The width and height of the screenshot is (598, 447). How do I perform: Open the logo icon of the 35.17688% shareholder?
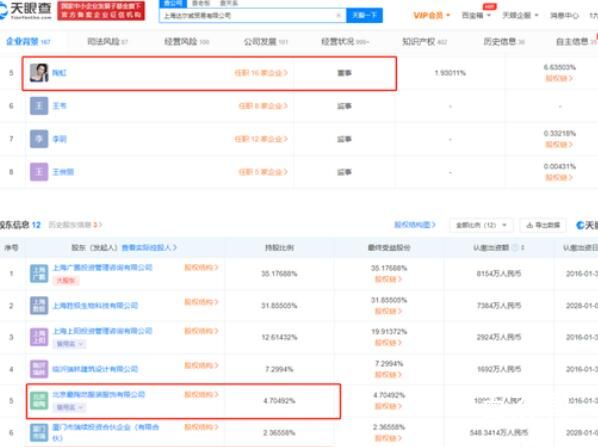tap(39, 273)
